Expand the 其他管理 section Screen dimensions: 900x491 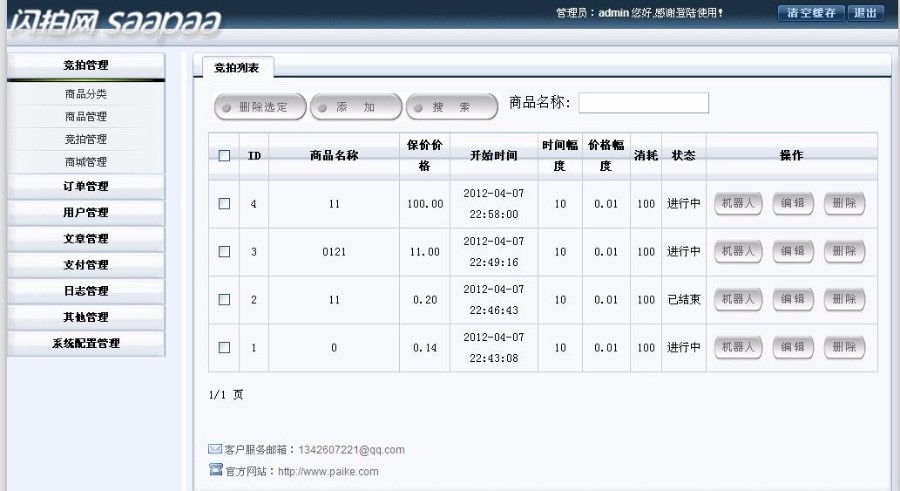(x=86, y=317)
